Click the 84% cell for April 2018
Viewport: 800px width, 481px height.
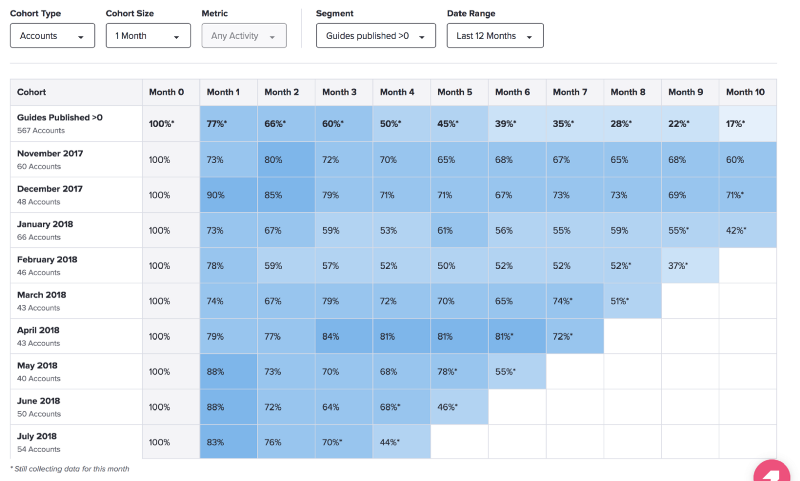344,336
